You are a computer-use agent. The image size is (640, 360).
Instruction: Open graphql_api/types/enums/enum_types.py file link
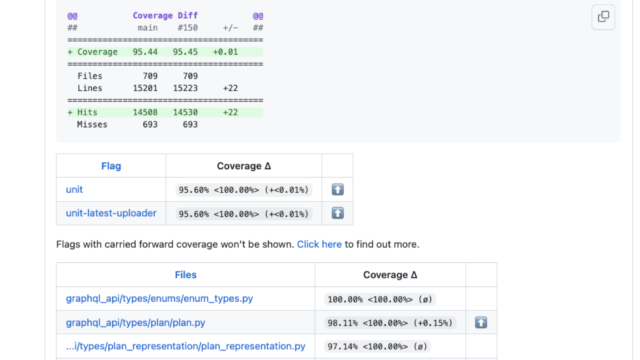(x=160, y=298)
